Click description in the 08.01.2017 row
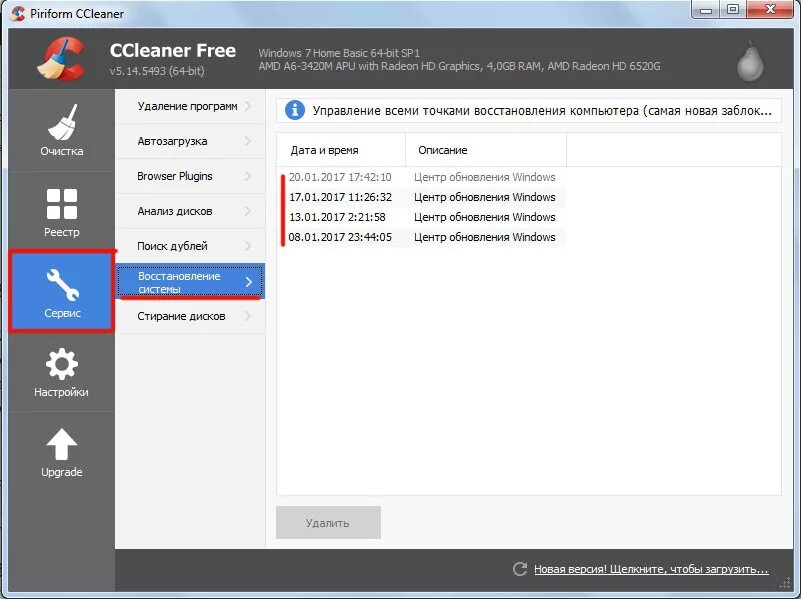 pos(484,237)
